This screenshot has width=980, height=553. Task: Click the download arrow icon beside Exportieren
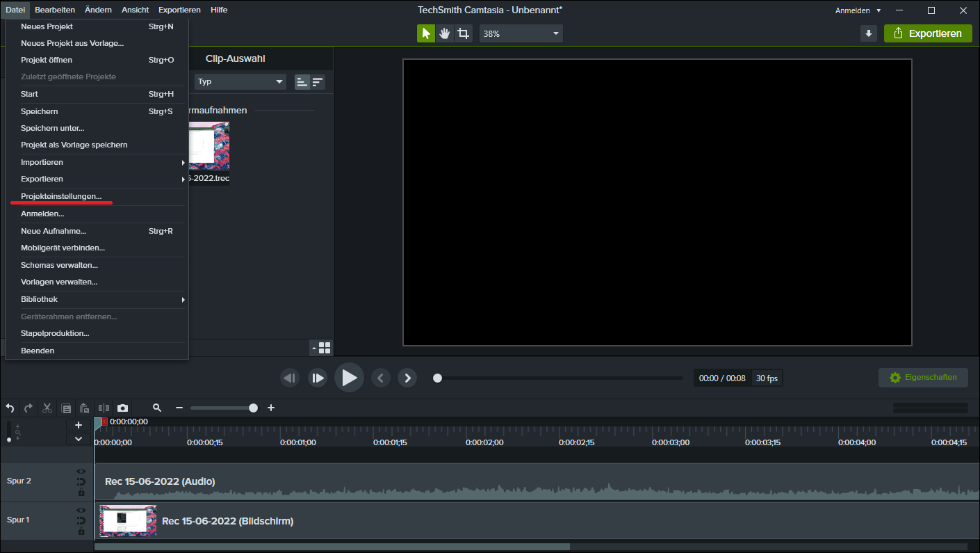(x=868, y=33)
